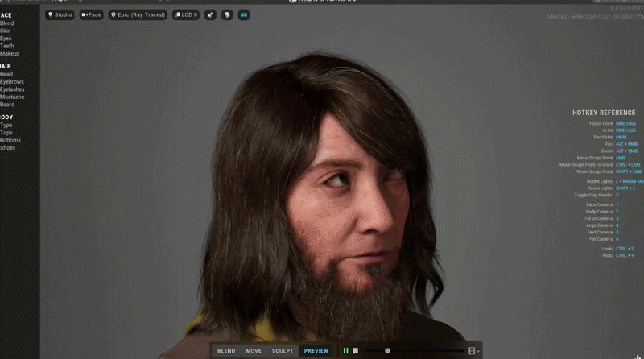Image resolution: width=644 pixels, height=359 pixels.
Task: Switch to SCULPT mode
Action: [283, 351]
